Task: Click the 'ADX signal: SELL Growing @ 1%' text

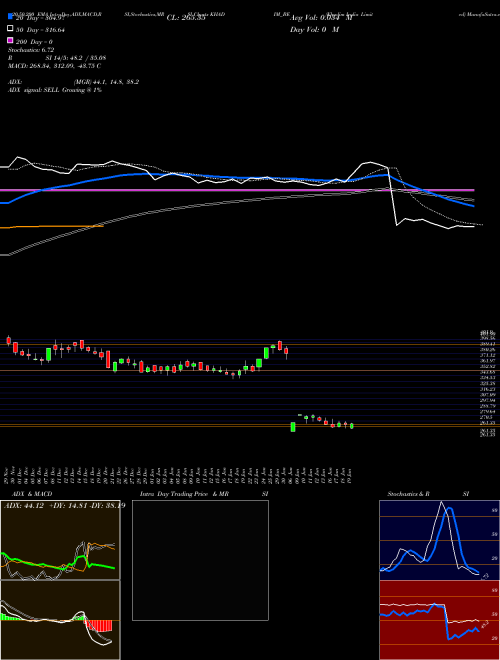Action: [55, 90]
